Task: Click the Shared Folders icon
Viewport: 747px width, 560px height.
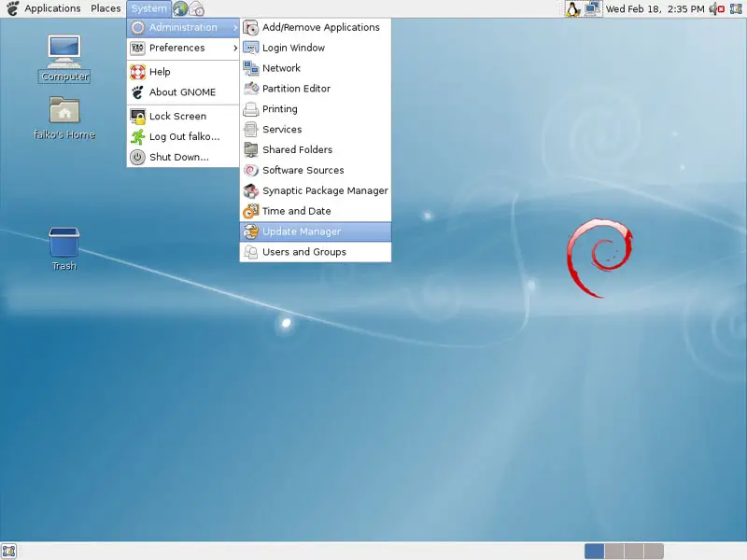Action: coord(250,150)
